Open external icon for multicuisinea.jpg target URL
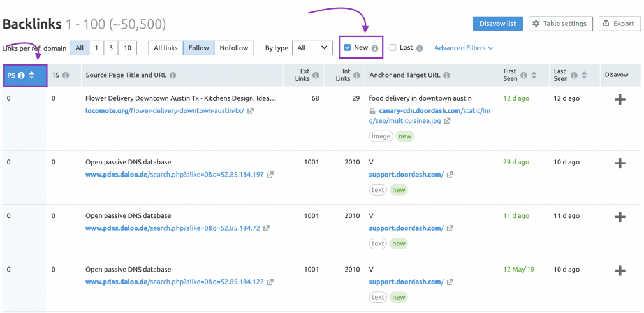The width and height of the screenshot is (644, 313). coord(448,121)
